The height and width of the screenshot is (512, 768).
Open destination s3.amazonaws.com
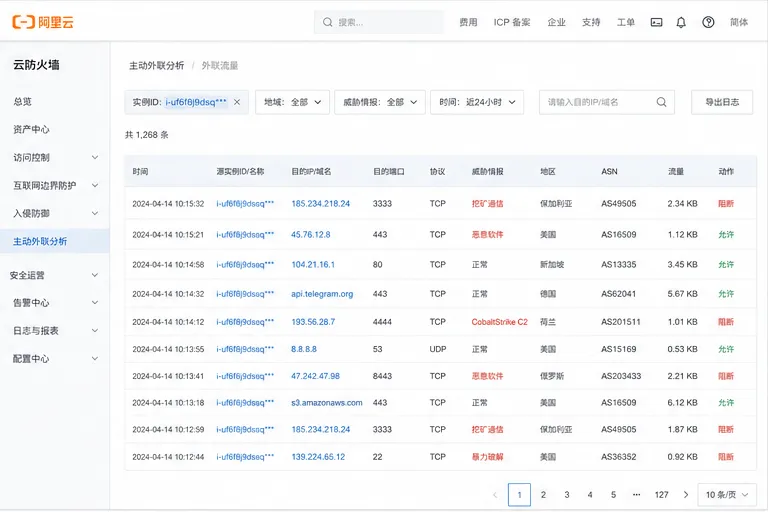pos(327,403)
